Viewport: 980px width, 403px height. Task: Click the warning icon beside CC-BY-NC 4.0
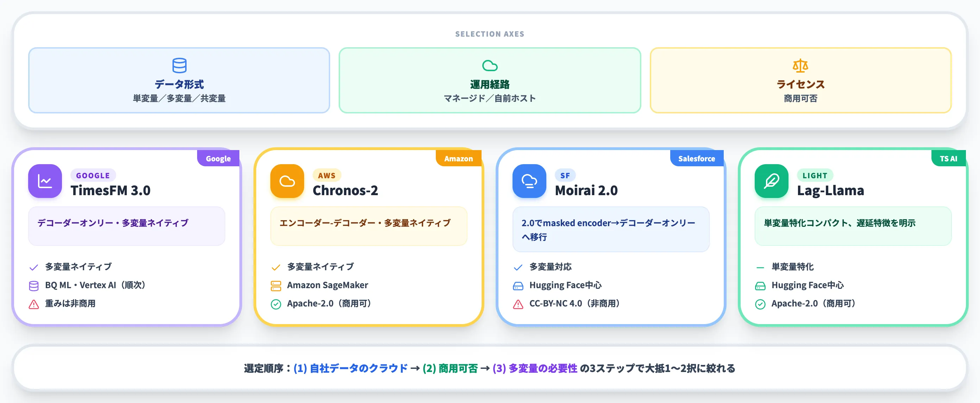[x=518, y=304]
